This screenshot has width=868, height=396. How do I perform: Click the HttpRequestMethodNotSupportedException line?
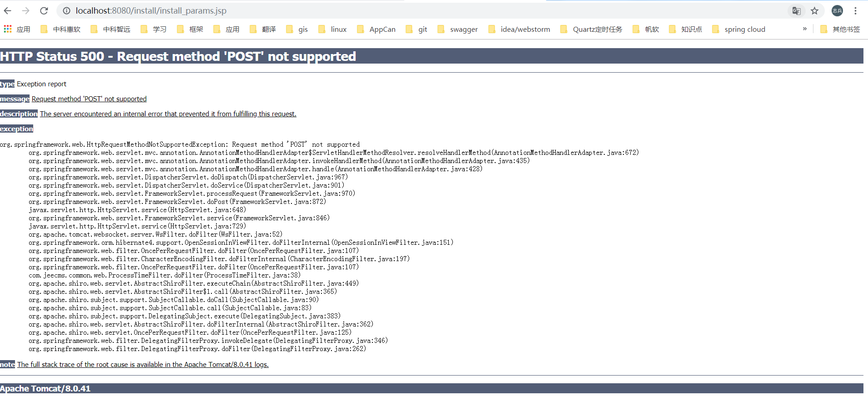[180, 144]
